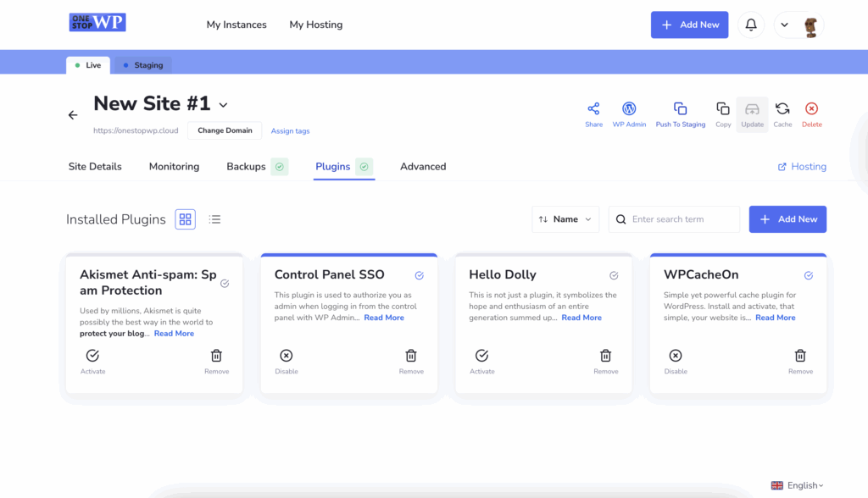Viewport: 868px width, 498px height.
Task: Click Read More on Akismet card
Action: coord(174,334)
